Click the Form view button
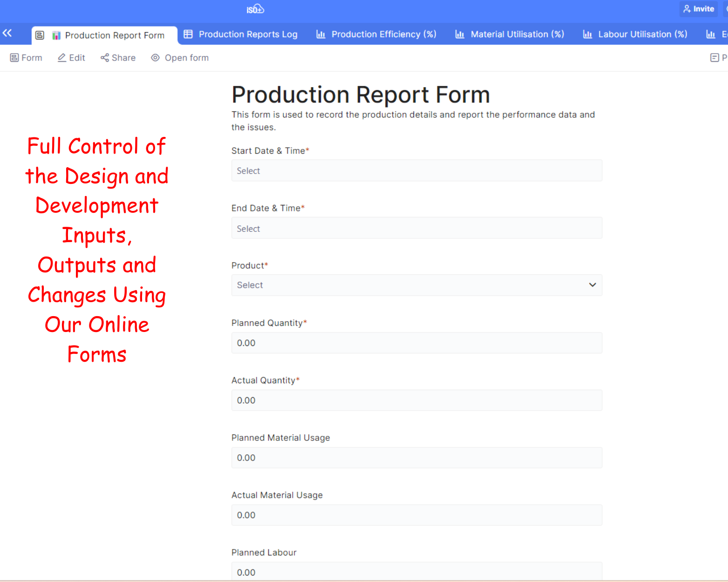728x582 pixels. tap(26, 58)
